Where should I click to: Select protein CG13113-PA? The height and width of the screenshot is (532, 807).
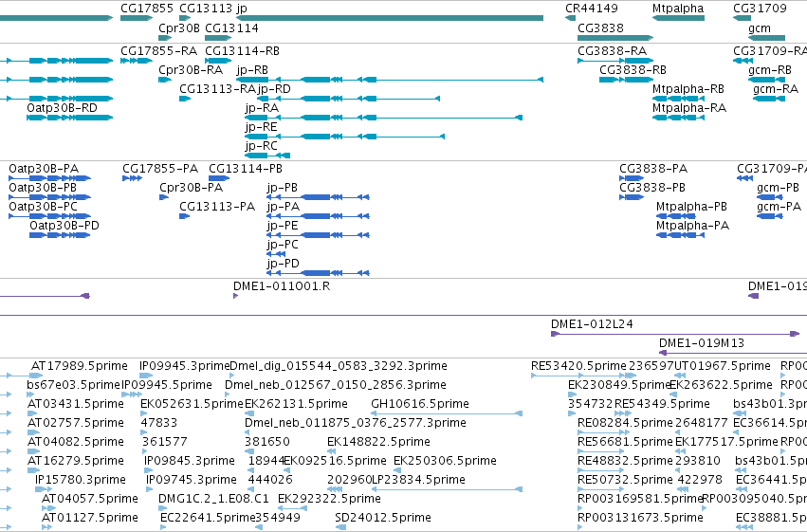pyautogui.click(x=217, y=207)
